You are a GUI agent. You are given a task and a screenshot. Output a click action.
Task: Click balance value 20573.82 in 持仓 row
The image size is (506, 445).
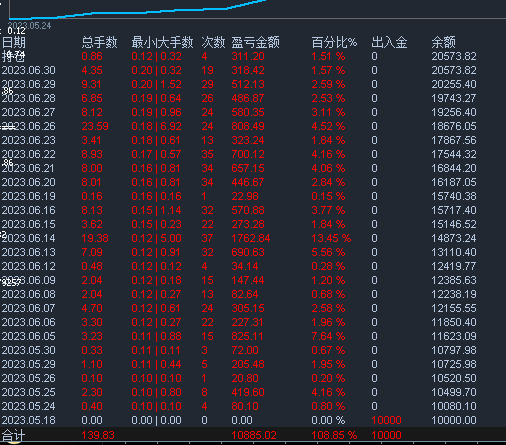click(454, 56)
